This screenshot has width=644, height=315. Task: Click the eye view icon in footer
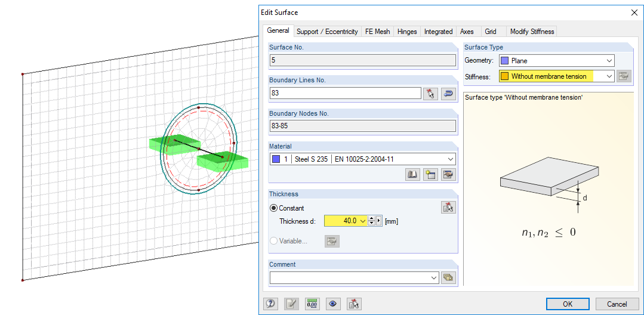333,304
